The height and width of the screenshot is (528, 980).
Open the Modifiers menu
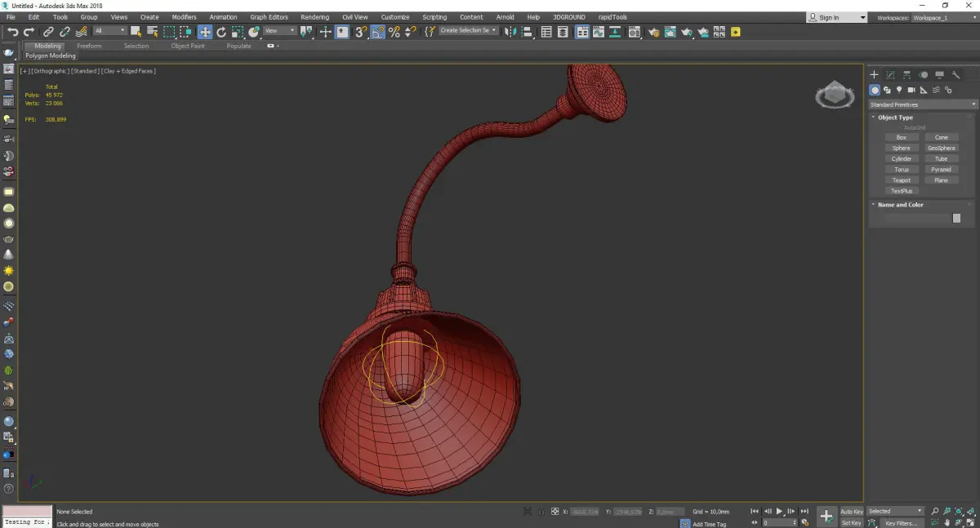click(184, 17)
